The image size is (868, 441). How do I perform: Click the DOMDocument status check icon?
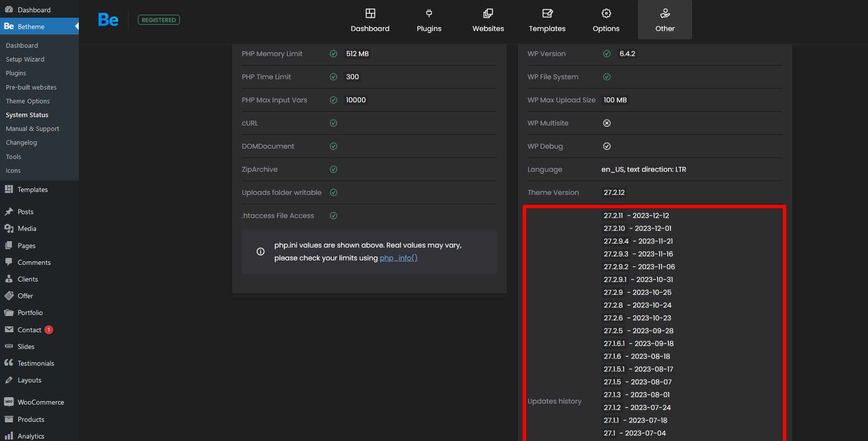click(x=334, y=146)
